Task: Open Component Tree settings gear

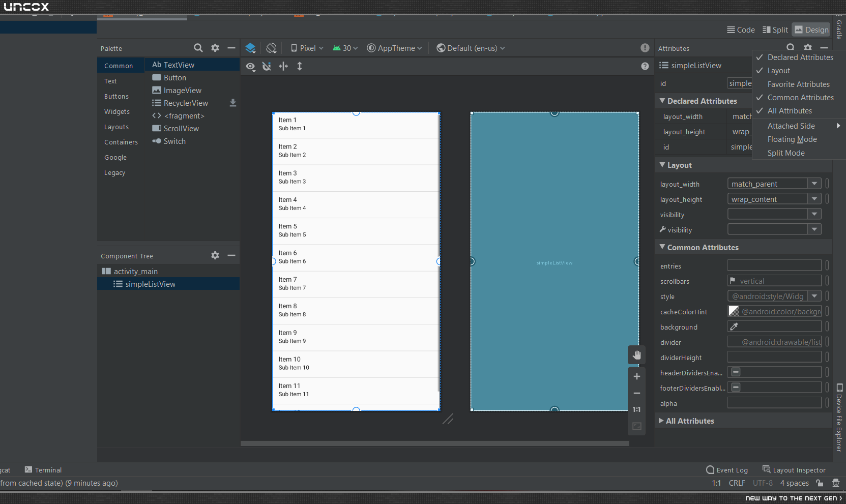Action: 215,255
